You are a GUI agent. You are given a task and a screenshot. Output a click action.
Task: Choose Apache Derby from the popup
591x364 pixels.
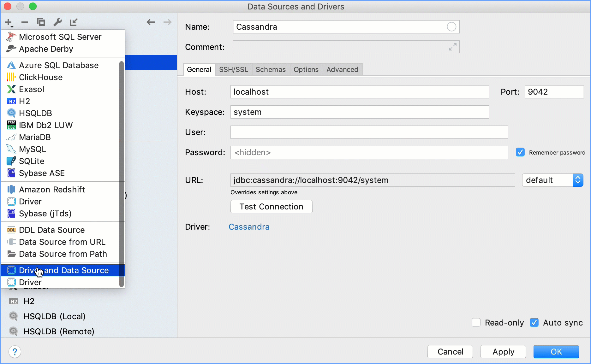(x=63, y=49)
